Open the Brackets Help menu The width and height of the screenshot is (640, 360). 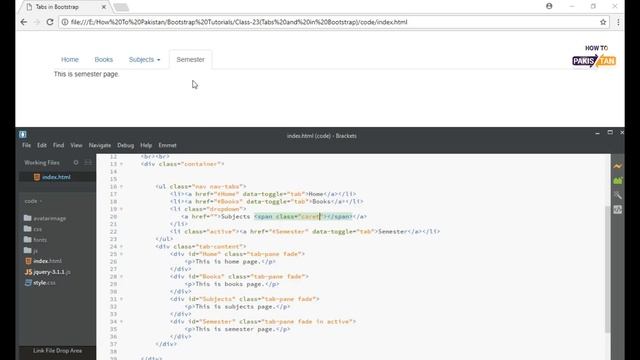pyautogui.click(x=146, y=145)
